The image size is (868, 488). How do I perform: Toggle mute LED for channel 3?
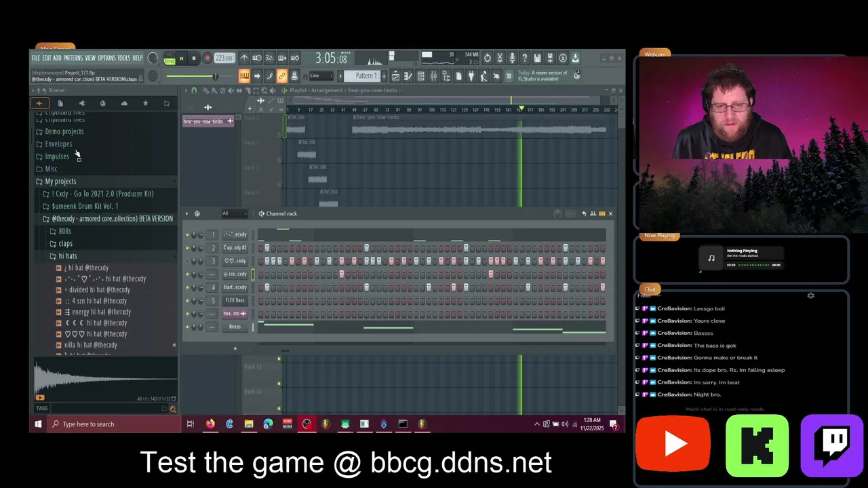(x=188, y=261)
